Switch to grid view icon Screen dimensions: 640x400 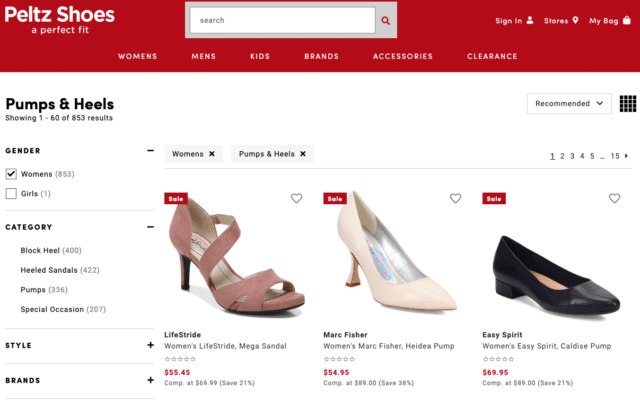(x=628, y=104)
